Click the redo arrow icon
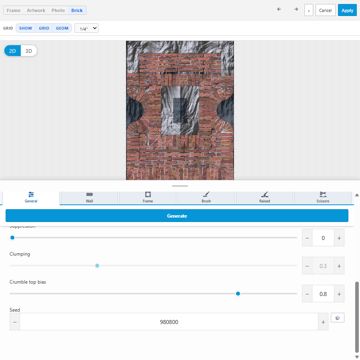 click(296, 9)
